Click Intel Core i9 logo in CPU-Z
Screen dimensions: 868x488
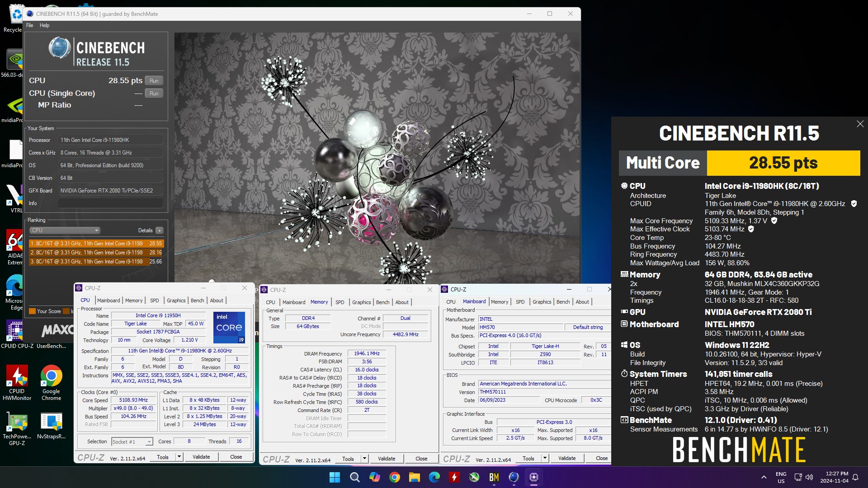[x=229, y=327]
